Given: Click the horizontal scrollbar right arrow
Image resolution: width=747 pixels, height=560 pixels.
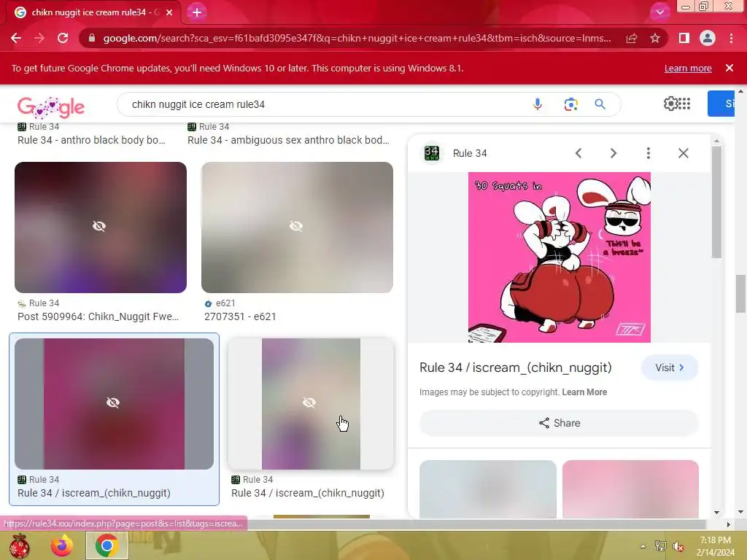Looking at the screenshot, I should point(728,524).
